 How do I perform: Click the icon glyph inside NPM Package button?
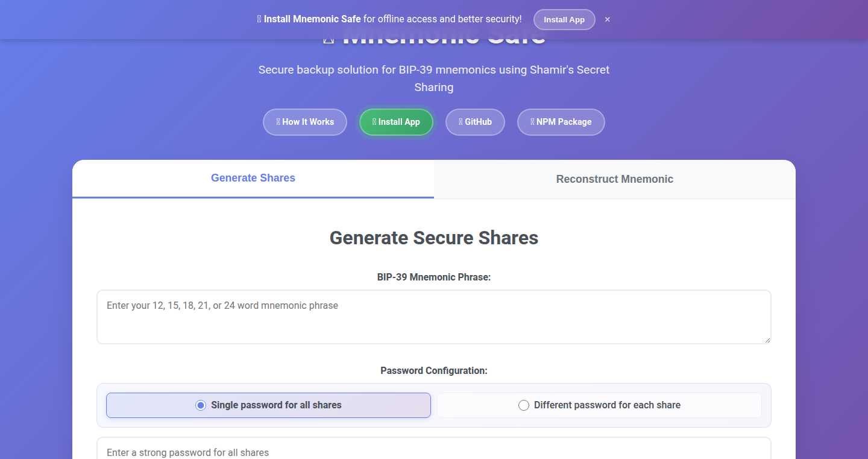coord(532,122)
